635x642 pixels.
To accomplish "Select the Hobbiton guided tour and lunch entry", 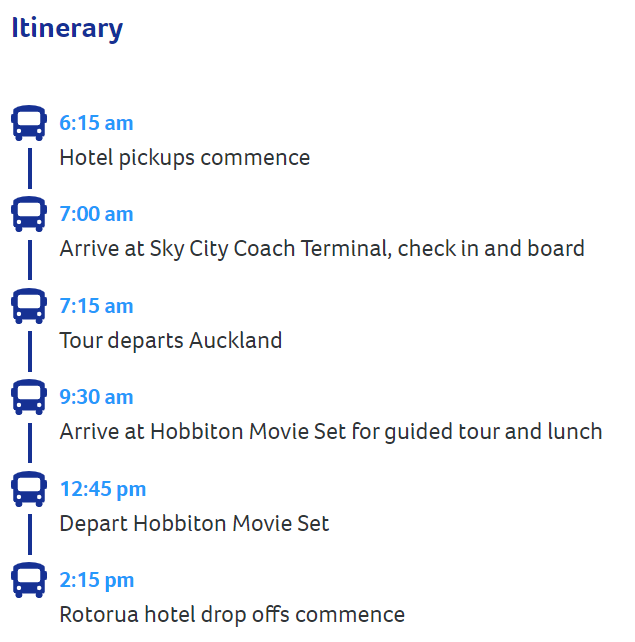I will (x=331, y=432).
